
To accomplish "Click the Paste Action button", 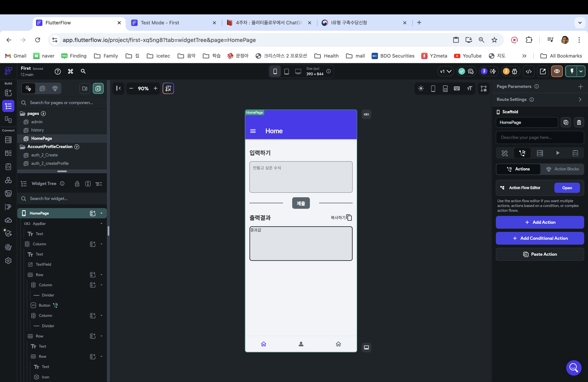I will (x=540, y=254).
